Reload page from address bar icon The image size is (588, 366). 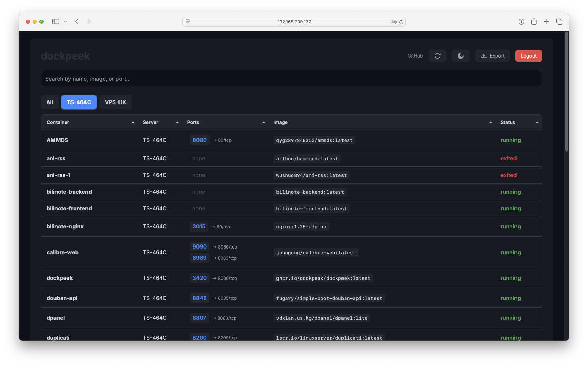(x=401, y=22)
